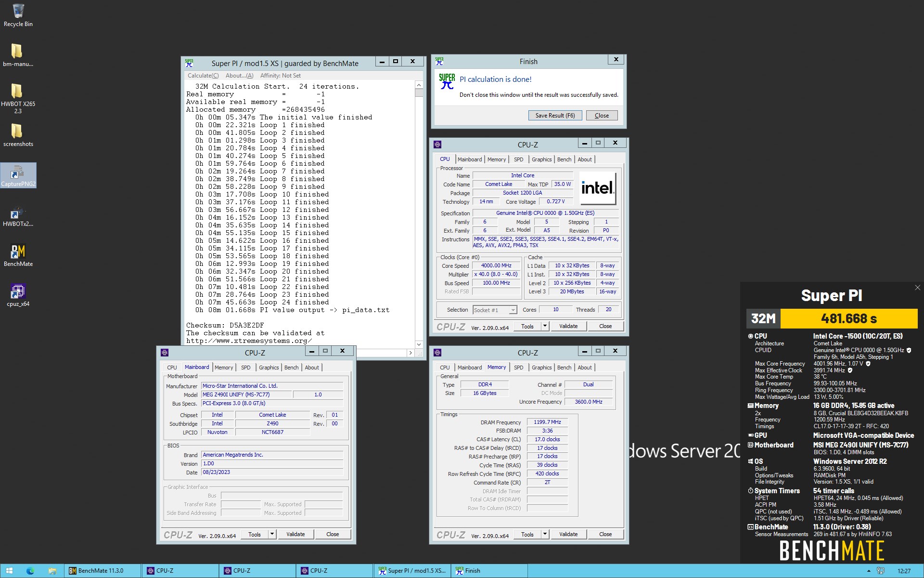This screenshot has width=924, height=578.
Task: Activate Finish taskbar item
Action: point(489,571)
